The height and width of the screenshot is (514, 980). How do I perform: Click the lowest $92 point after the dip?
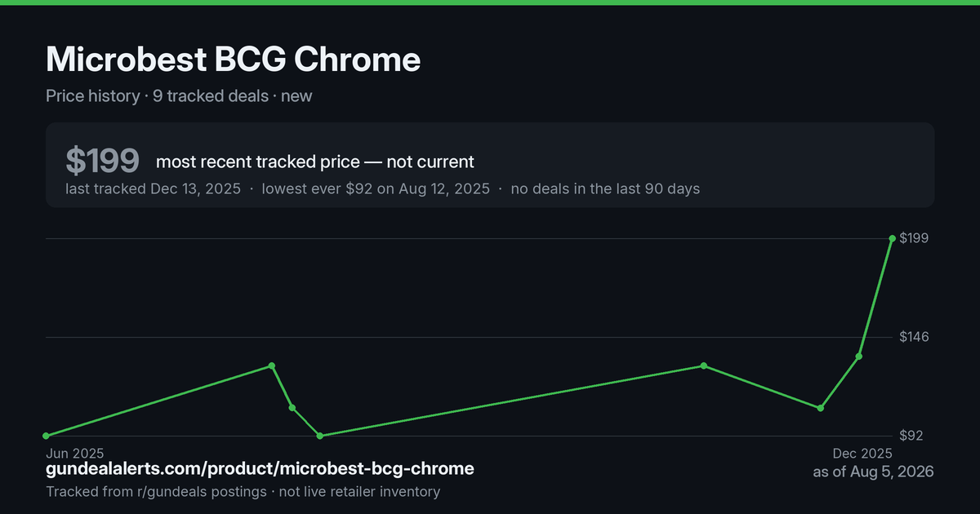tap(320, 436)
